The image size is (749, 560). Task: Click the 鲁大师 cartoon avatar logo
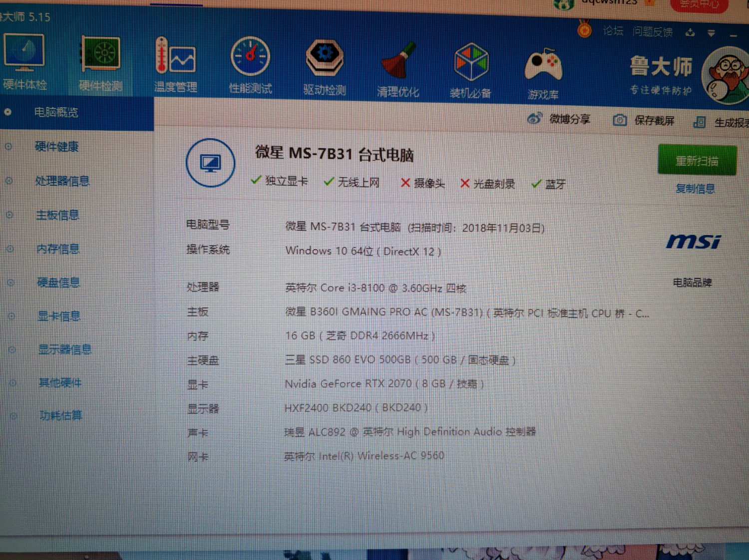726,75
